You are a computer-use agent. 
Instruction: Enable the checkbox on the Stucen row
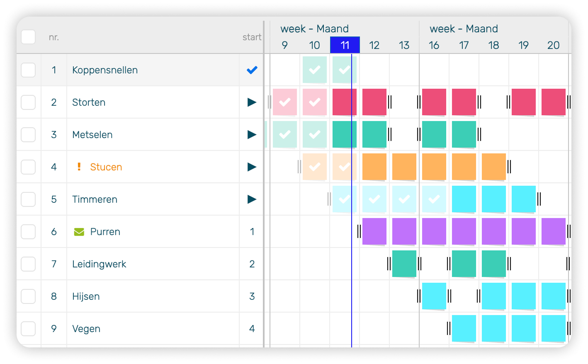click(x=28, y=167)
